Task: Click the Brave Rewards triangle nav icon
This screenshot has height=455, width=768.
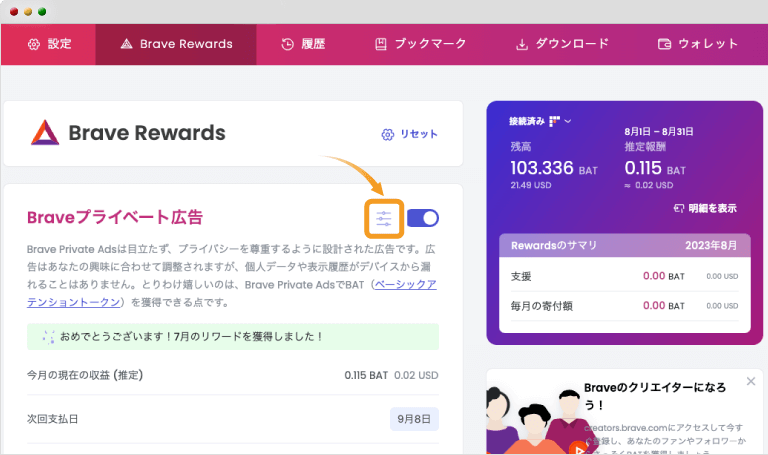Action: [x=126, y=44]
